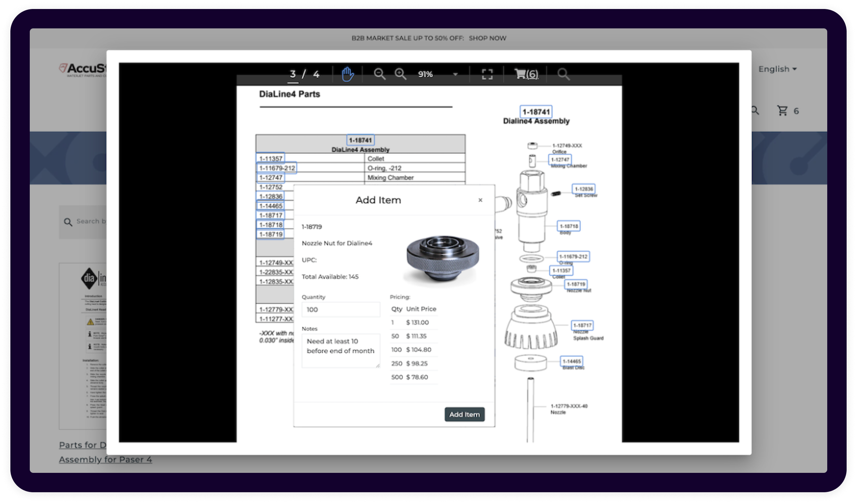This screenshot has height=504, width=857.
Task: Close the Add Item dialog
Action: (480, 200)
